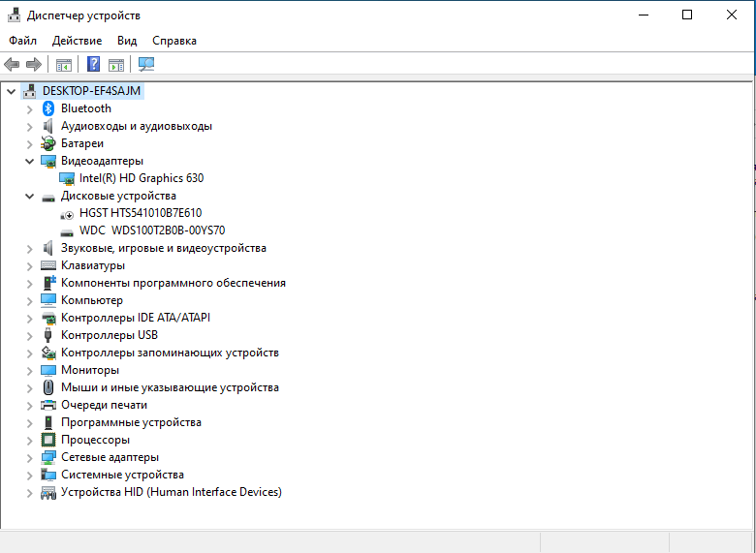Select the Мониторы label
The width and height of the screenshot is (756, 553).
point(90,370)
